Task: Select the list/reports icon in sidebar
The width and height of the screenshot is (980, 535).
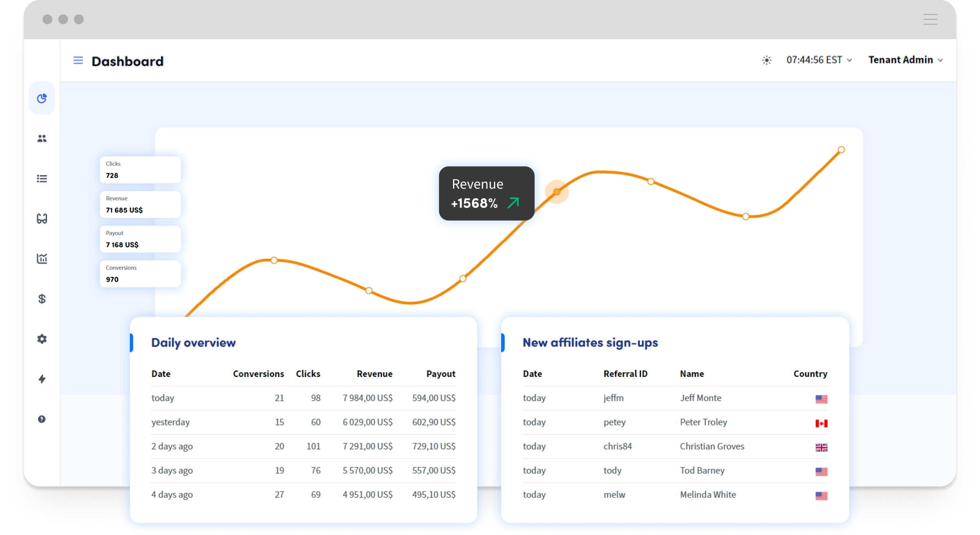Action: pyautogui.click(x=42, y=178)
